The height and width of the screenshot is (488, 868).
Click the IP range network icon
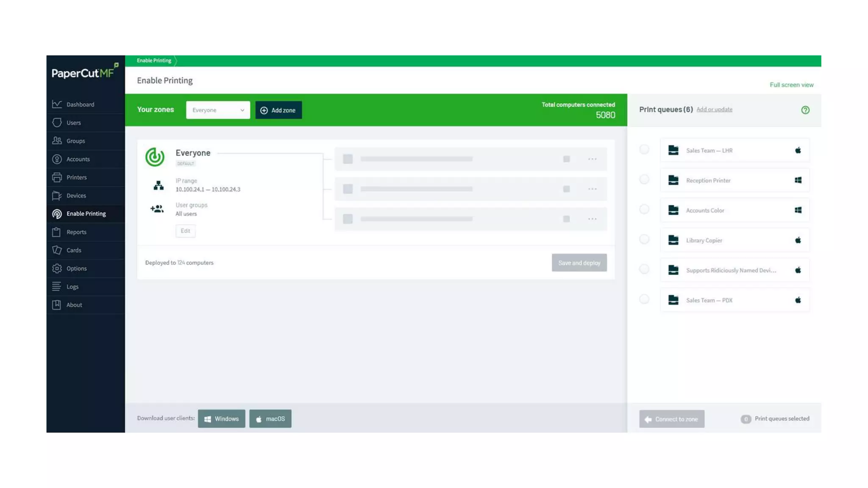(159, 185)
